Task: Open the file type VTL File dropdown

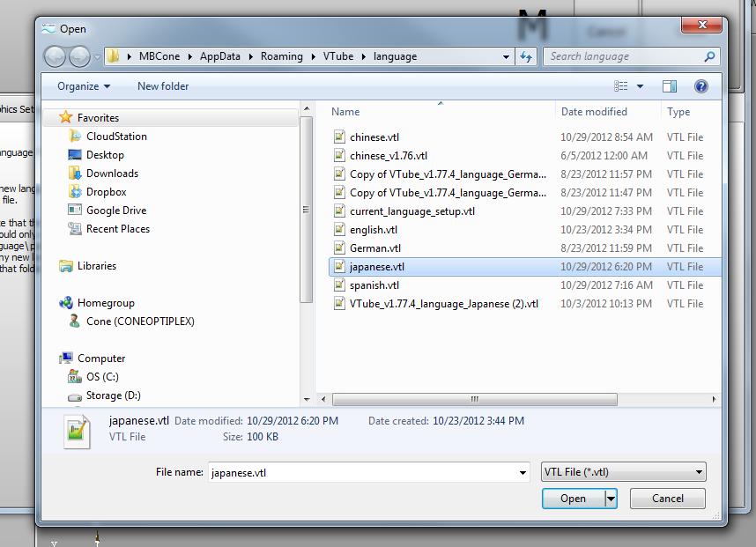Action: coord(623,472)
